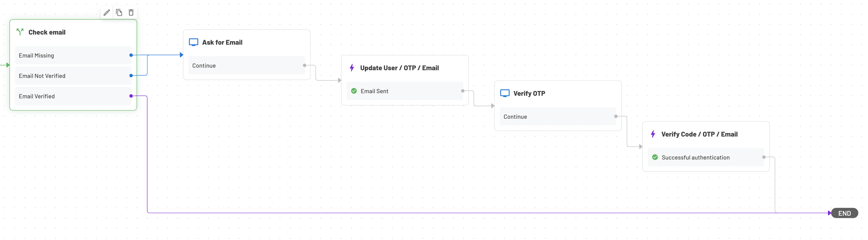Click the edit pencil icon above Check email
Image resolution: width=868 pixels, height=240 pixels.
(x=107, y=12)
